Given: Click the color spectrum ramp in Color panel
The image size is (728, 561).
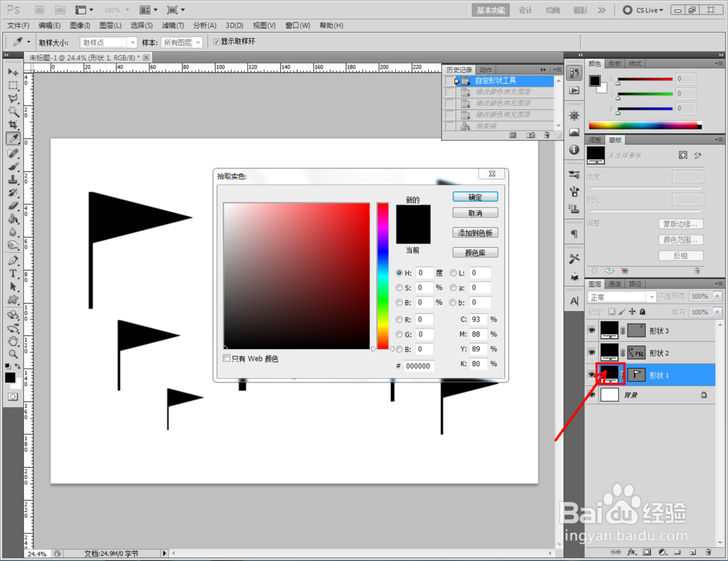Looking at the screenshot, I should tap(645, 125).
